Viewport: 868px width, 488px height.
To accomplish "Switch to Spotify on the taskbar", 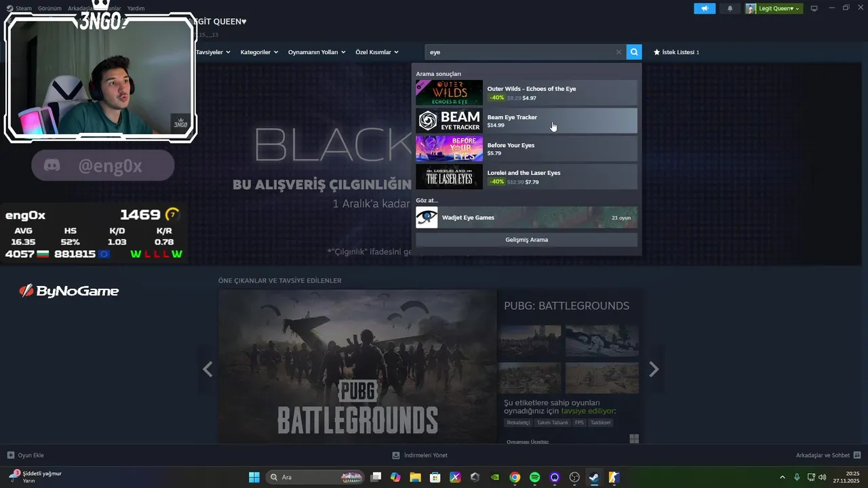I will [534, 477].
